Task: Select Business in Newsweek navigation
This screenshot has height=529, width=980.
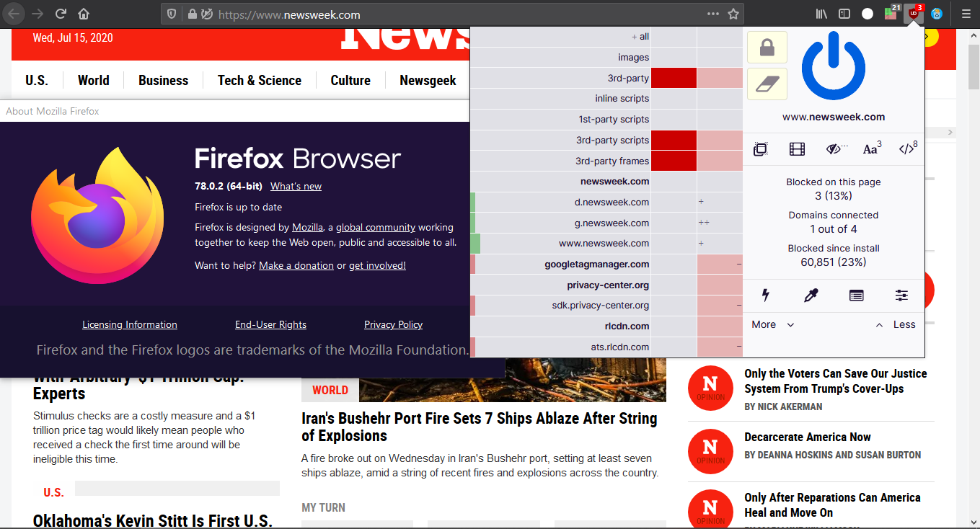Action: pos(164,81)
